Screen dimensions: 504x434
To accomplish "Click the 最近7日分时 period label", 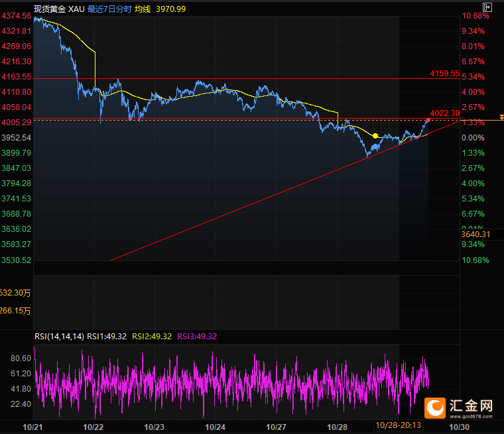I will point(109,9).
